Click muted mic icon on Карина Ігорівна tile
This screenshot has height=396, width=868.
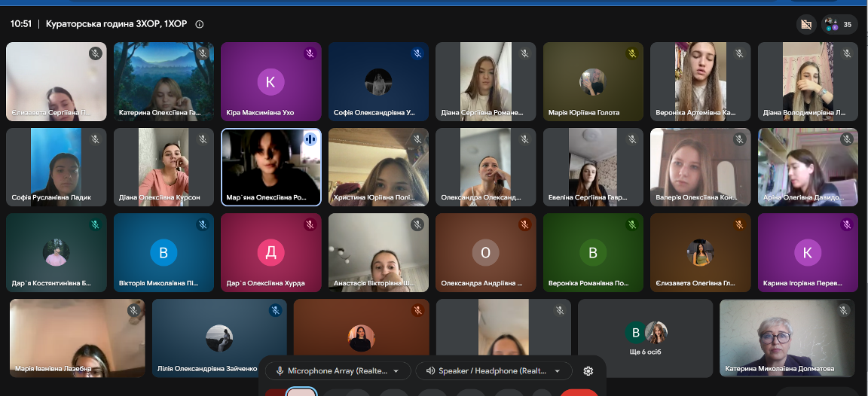(x=847, y=224)
